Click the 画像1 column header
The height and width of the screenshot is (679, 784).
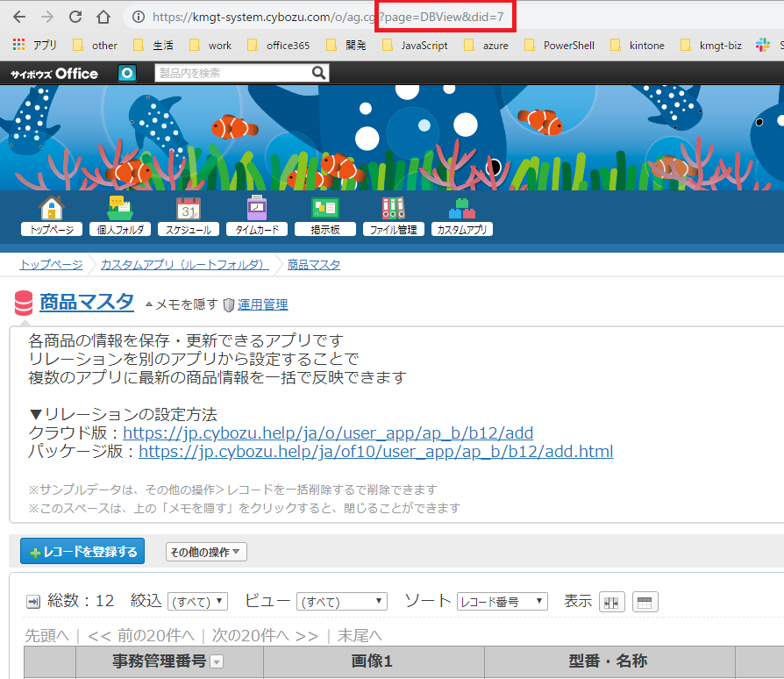coord(372,661)
